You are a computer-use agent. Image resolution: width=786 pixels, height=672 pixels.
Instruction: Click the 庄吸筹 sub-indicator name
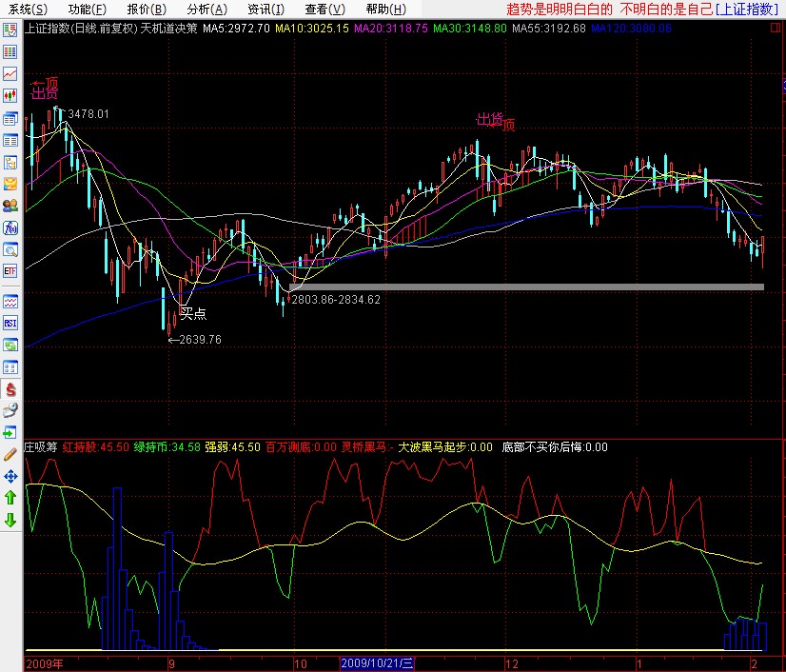click(x=41, y=446)
